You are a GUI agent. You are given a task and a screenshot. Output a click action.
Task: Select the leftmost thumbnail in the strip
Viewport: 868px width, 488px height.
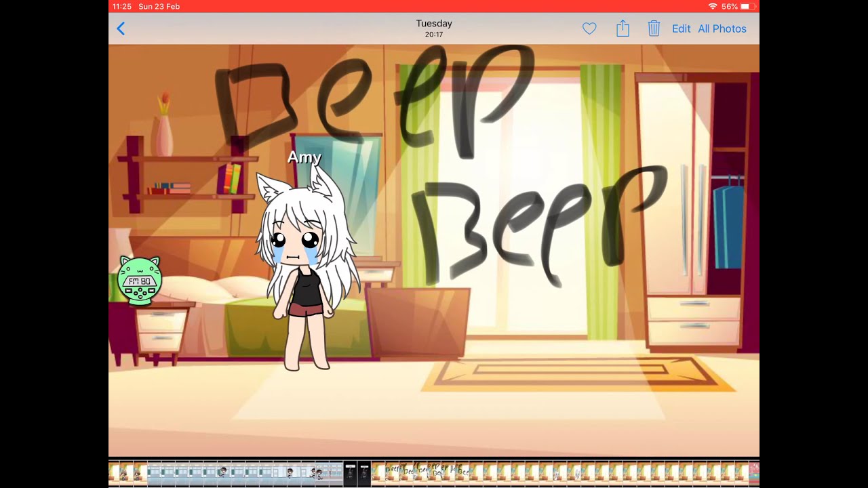pos(113,473)
